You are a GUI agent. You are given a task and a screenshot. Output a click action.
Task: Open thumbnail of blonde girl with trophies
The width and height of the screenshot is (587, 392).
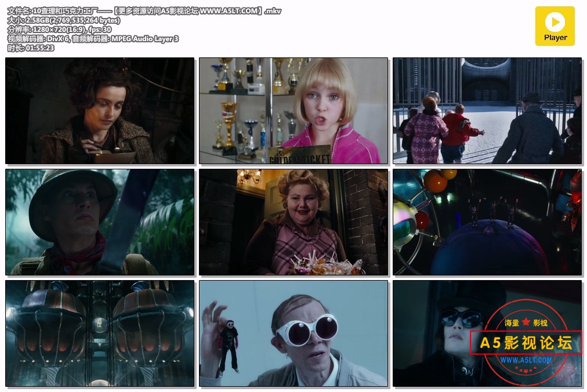coord(293,111)
